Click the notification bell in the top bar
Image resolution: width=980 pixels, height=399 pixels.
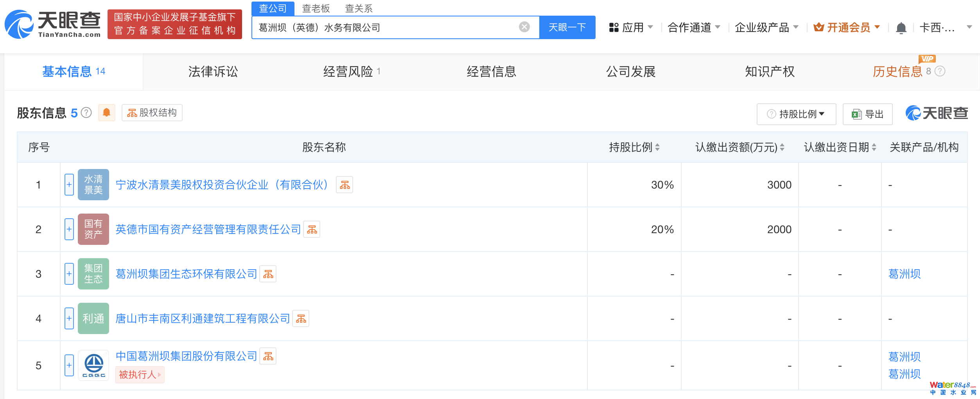(x=901, y=28)
